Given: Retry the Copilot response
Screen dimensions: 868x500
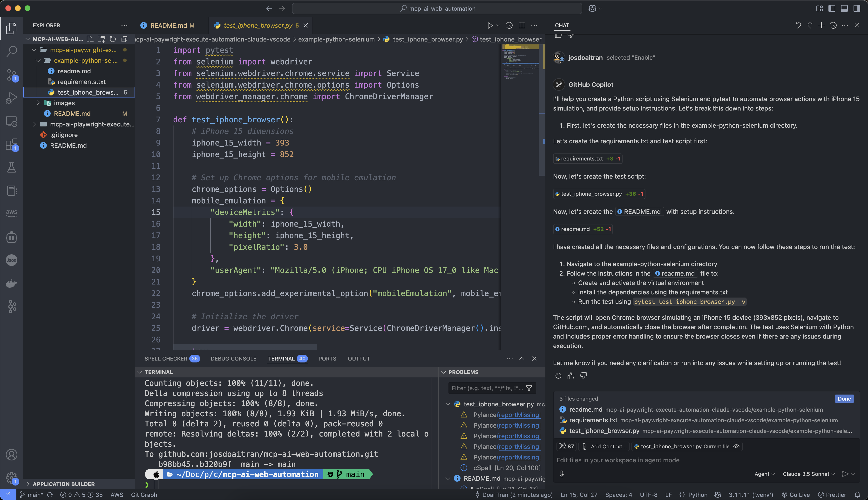Looking at the screenshot, I should pyautogui.click(x=558, y=376).
